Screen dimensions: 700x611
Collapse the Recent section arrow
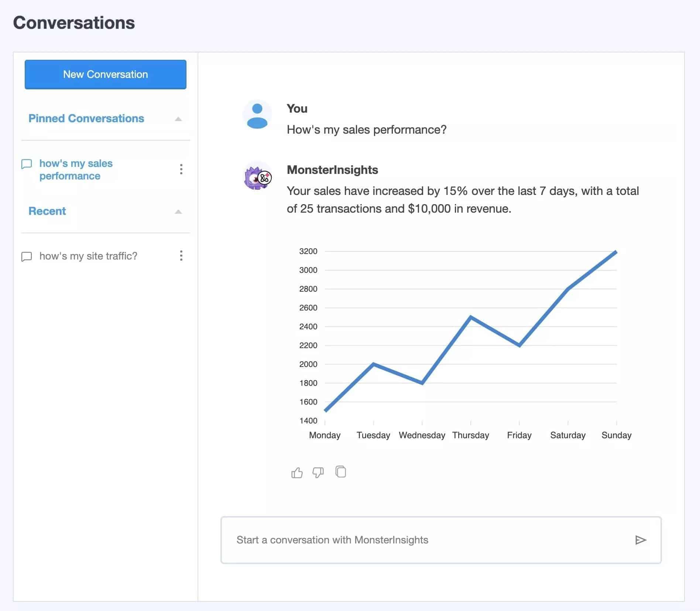point(178,212)
